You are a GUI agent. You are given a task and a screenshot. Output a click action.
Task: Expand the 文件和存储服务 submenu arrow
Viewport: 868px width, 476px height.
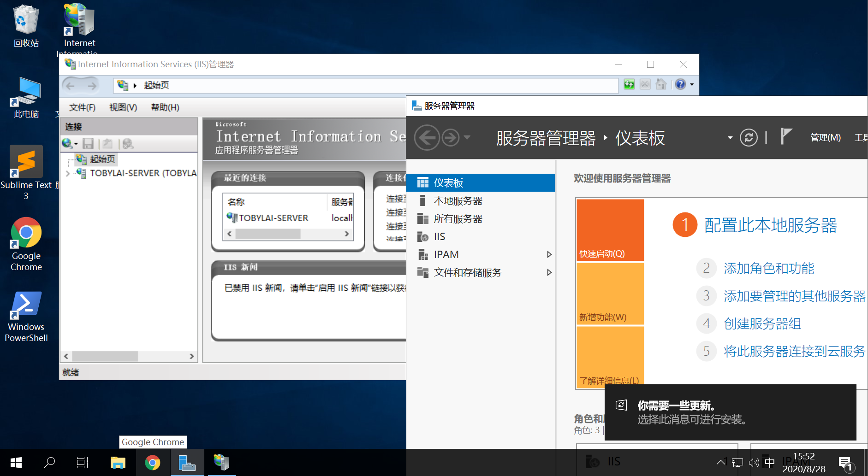[x=549, y=272]
